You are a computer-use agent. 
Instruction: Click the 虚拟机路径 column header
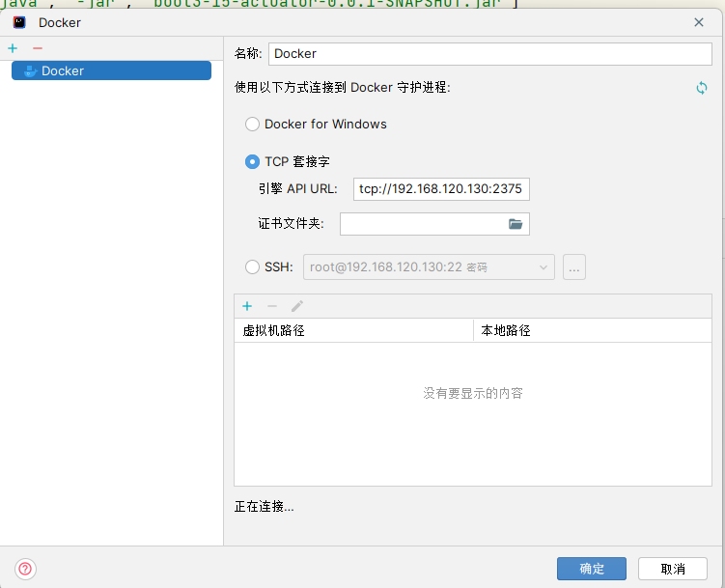point(353,330)
